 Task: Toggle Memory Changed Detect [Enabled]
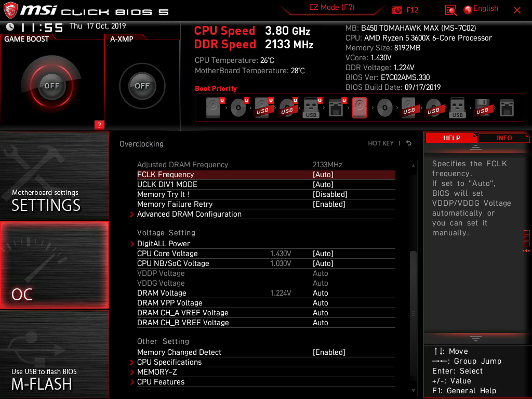(x=266, y=352)
